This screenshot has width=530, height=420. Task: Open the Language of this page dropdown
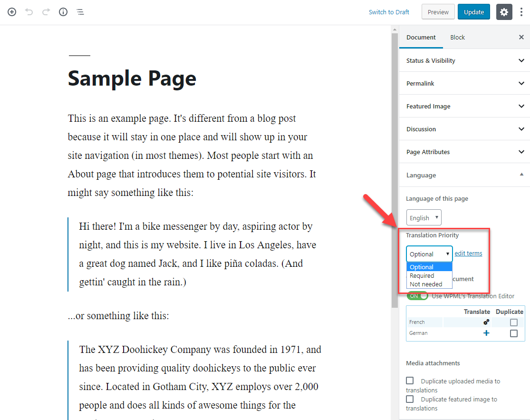coord(424,217)
